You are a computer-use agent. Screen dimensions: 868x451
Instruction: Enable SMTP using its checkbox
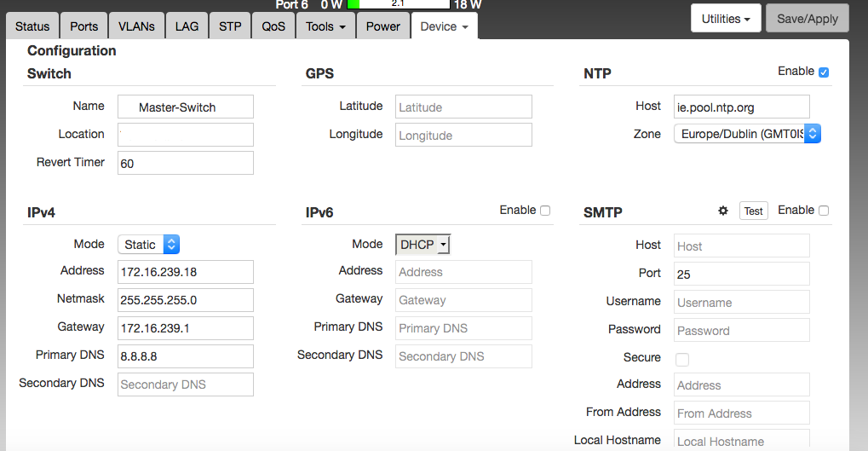pyautogui.click(x=823, y=211)
